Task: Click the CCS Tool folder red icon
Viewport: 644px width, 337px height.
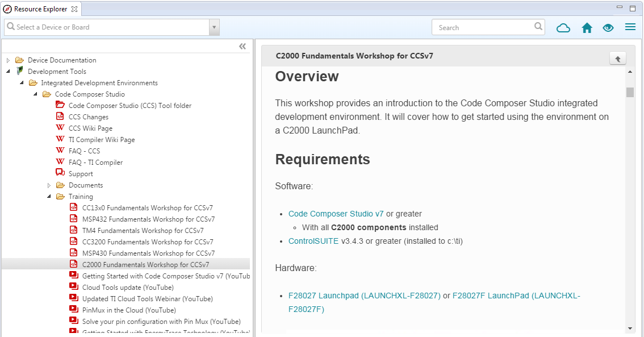Action: pos(60,105)
